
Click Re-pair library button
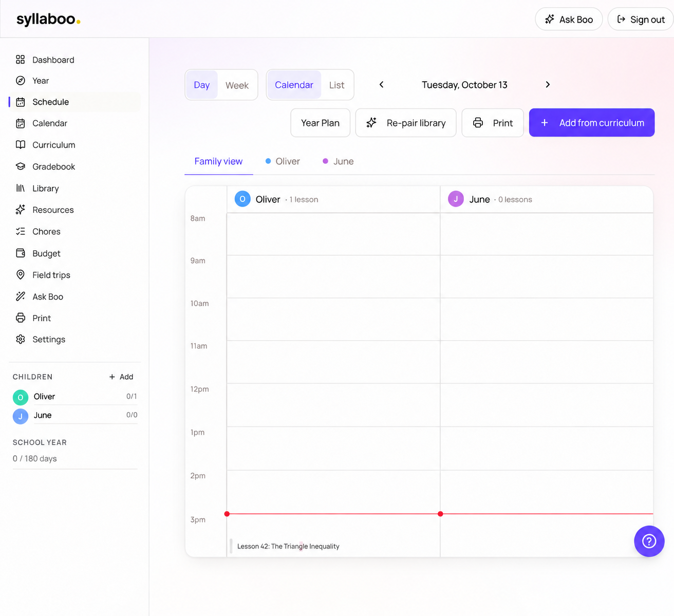[x=406, y=123]
